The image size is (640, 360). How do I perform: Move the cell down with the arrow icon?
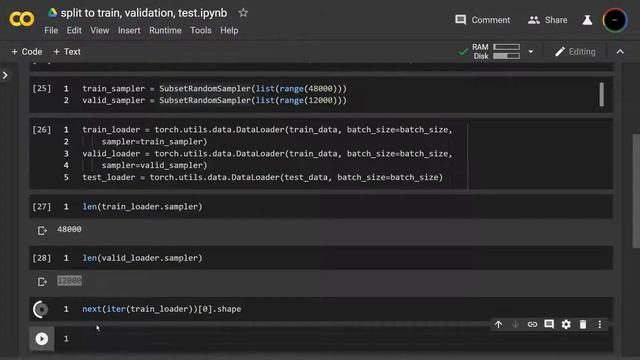click(x=515, y=324)
